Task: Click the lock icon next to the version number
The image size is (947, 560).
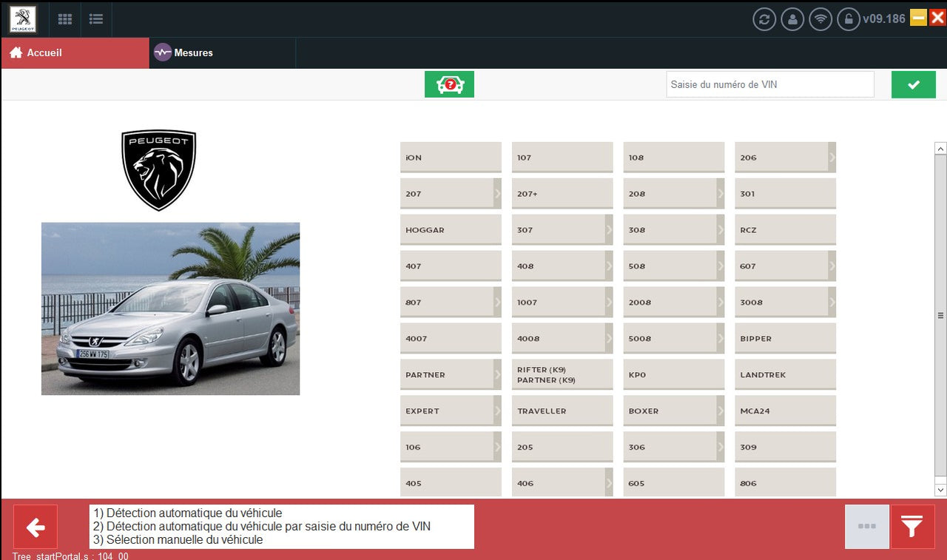Action: (849, 18)
